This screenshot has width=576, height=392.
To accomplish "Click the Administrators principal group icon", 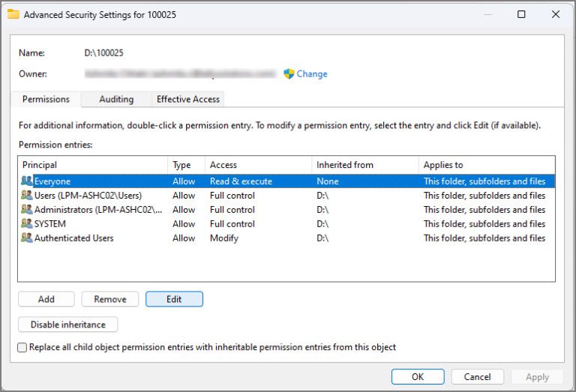I will [27, 210].
